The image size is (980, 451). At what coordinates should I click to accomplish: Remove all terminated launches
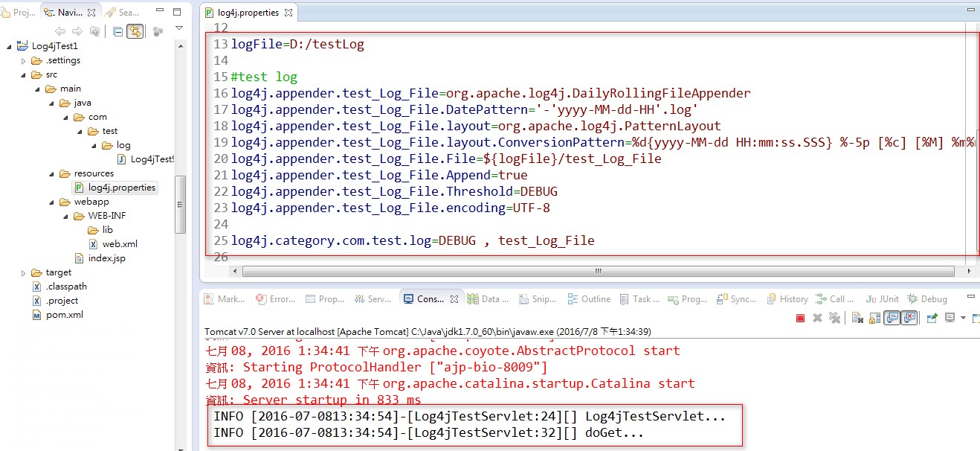pyautogui.click(x=835, y=318)
